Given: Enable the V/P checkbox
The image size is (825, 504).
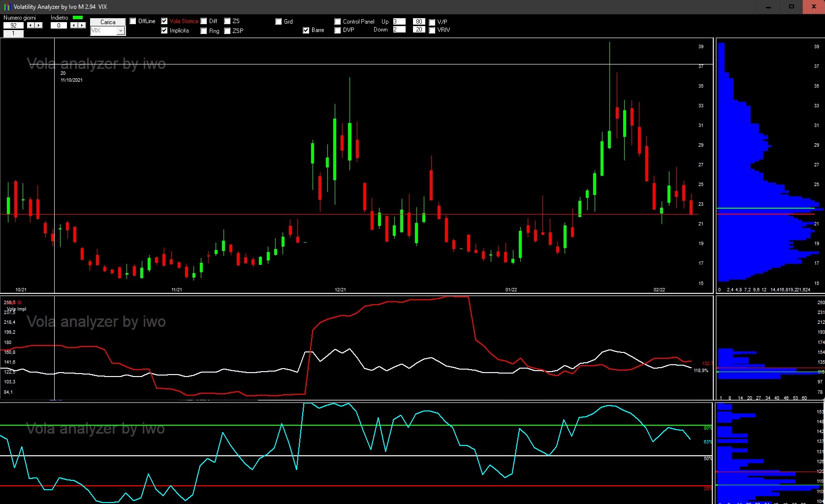Looking at the screenshot, I should point(432,22).
